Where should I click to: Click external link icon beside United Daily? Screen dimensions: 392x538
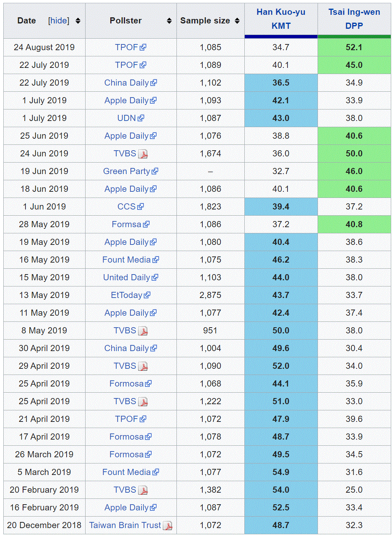pyautogui.click(x=155, y=277)
